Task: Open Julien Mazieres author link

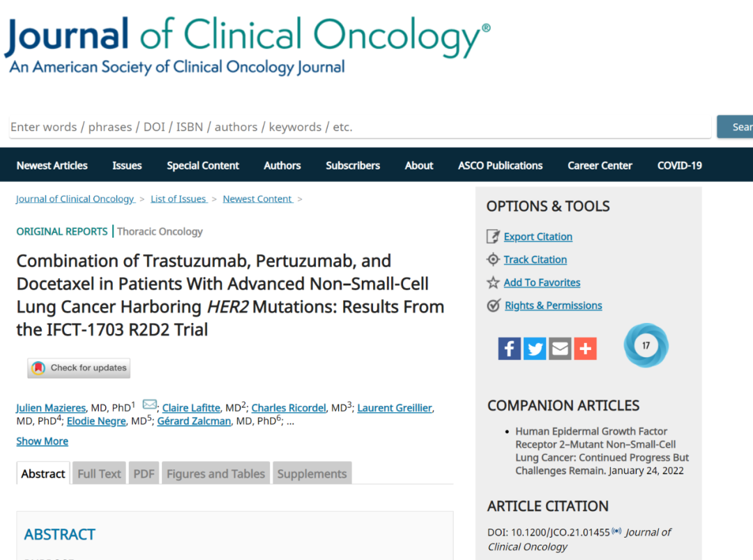Action: [x=51, y=408]
